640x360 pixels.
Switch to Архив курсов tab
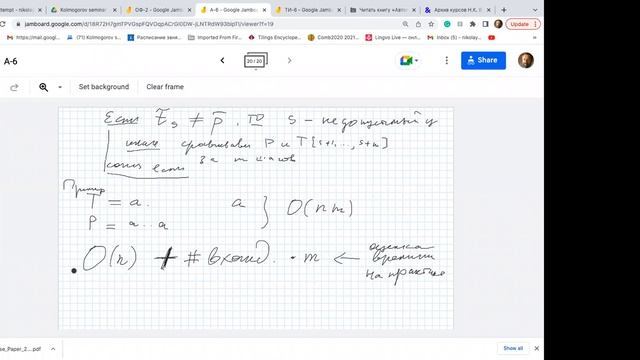(458, 10)
